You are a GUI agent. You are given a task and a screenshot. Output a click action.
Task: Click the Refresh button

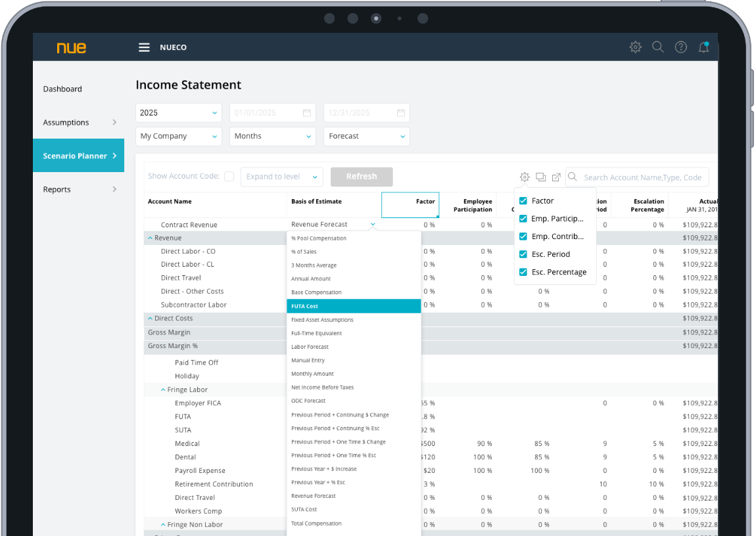361,177
